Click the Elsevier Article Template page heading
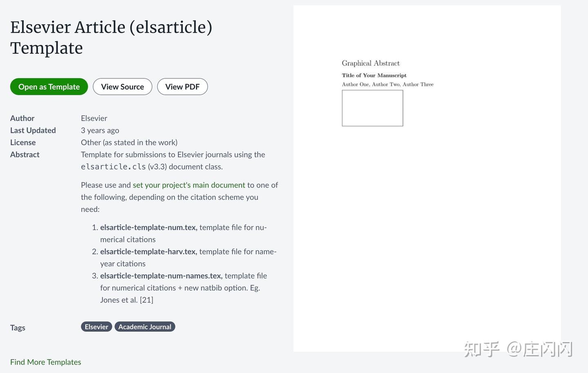This screenshot has width=588, height=373. tap(111, 38)
